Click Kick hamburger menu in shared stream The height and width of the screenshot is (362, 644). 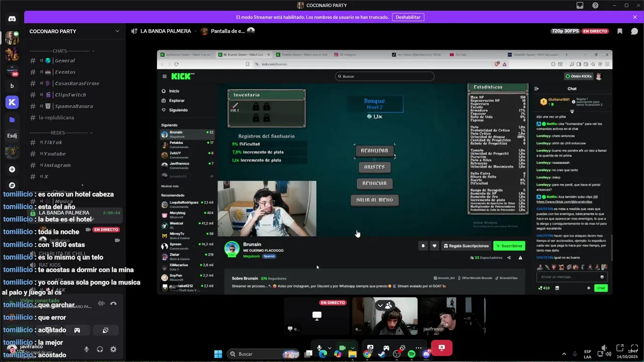pyautogui.click(x=165, y=76)
